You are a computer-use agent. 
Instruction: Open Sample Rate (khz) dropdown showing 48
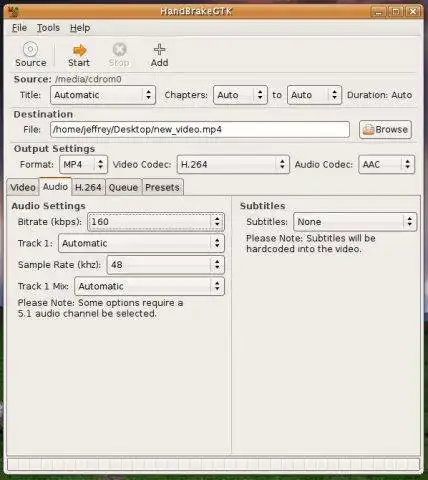[x=165, y=265]
